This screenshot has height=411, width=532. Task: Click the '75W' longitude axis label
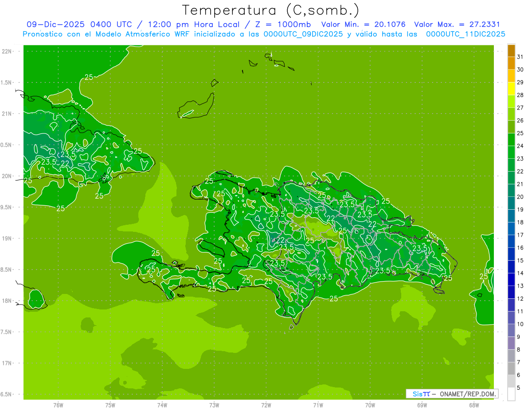coord(110,405)
